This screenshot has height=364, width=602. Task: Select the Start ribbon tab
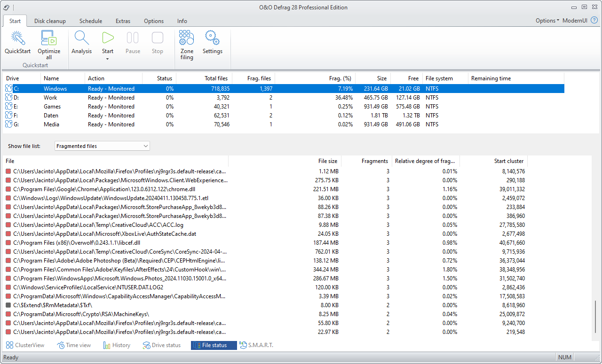tap(15, 21)
